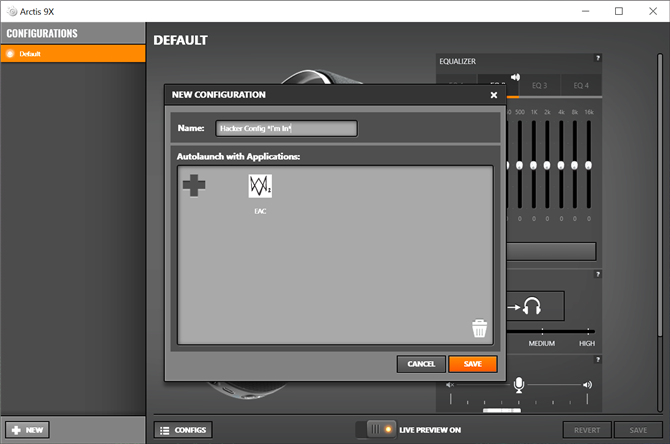Screen dimensions: 670x444
Task: Cancel the new configuration dialog
Action: (420, 364)
